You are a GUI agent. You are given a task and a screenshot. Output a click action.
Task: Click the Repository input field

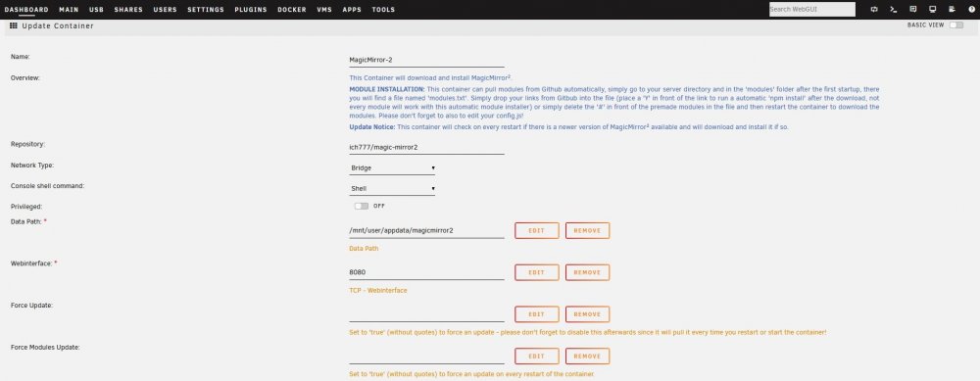coord(426,147)
